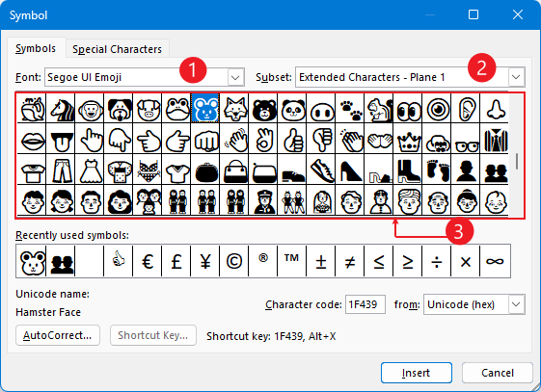Choose the dress symbol

[x=91, y=170]
